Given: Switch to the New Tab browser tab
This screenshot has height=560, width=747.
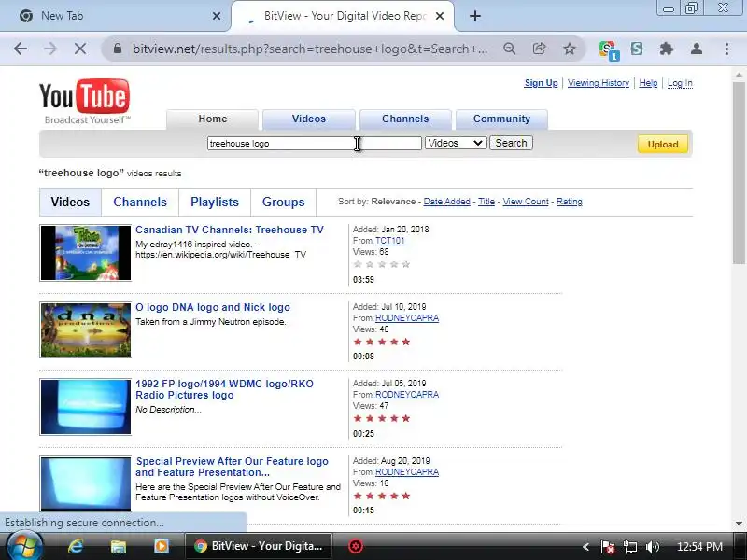Looking at the screenshot, I should (x=114, y=16).
